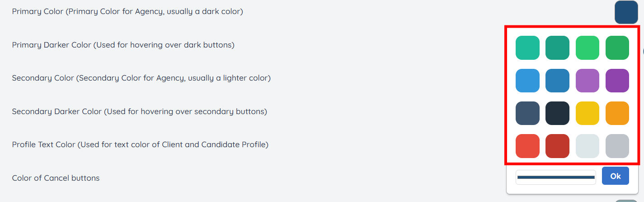Choose the slate blue-gray swatch
644x202 pixels.
(x=527, y=113)
